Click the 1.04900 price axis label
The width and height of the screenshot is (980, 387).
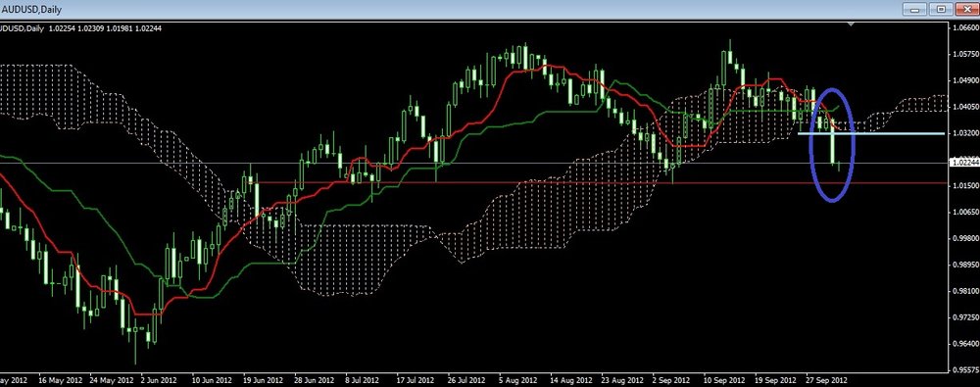965,80
